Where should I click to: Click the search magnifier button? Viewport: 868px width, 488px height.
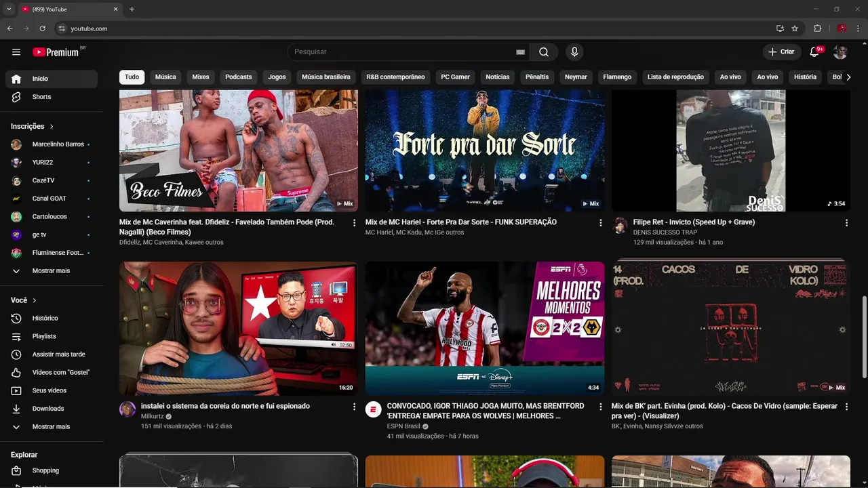pyautogui.click(x=544, y=52)
